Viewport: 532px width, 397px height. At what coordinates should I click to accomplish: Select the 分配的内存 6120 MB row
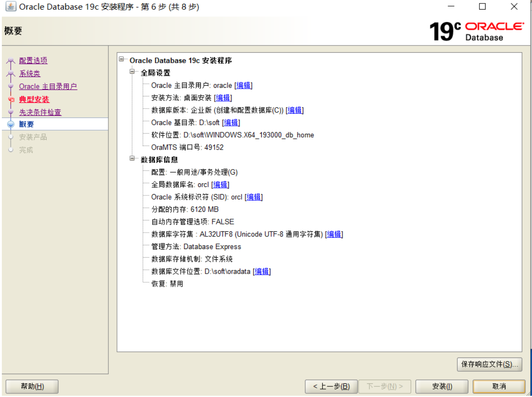[x=185, y=210]
